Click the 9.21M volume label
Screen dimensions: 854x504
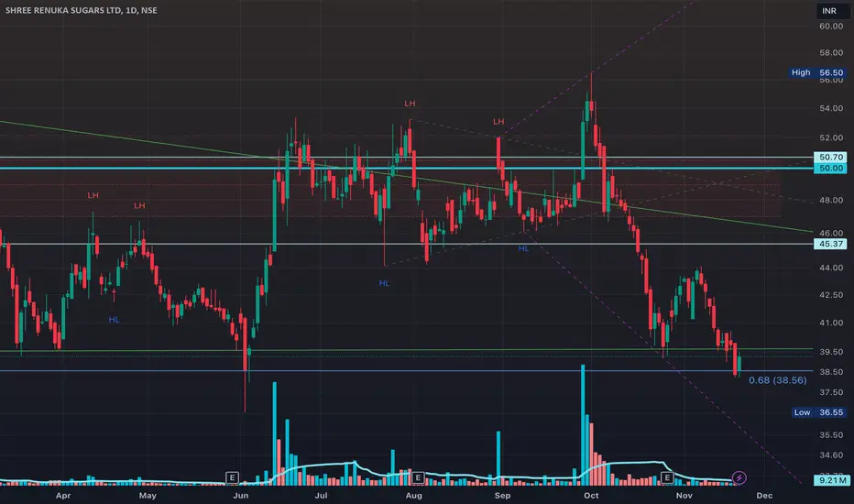pyautogui.click(x=831, y=480)
